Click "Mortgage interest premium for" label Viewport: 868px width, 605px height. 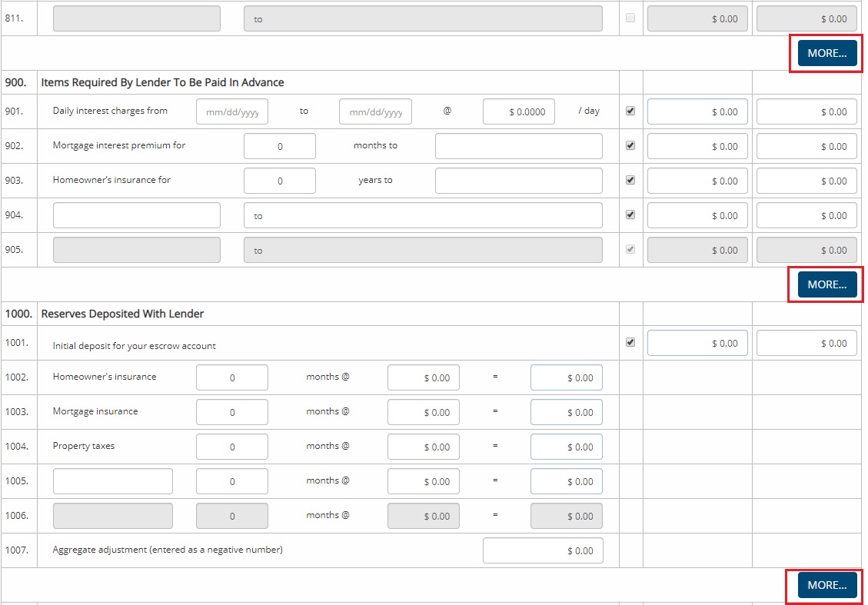(x=119, y=145)
